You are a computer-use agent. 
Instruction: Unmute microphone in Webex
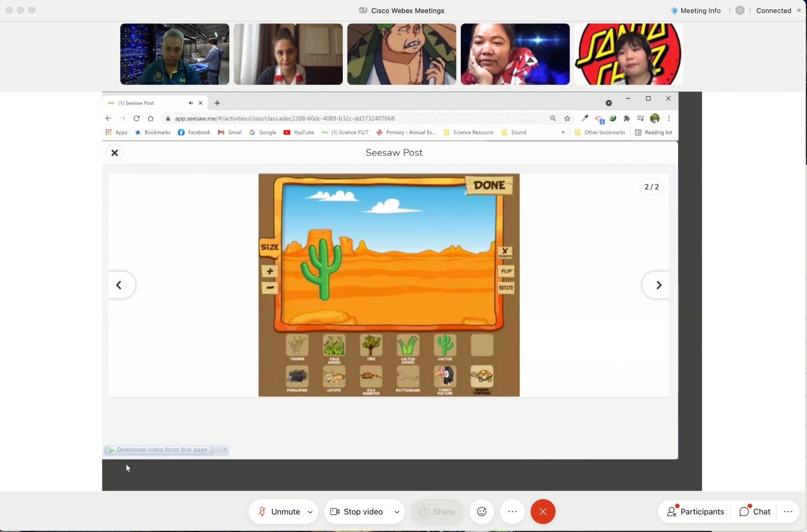(279, 512)
